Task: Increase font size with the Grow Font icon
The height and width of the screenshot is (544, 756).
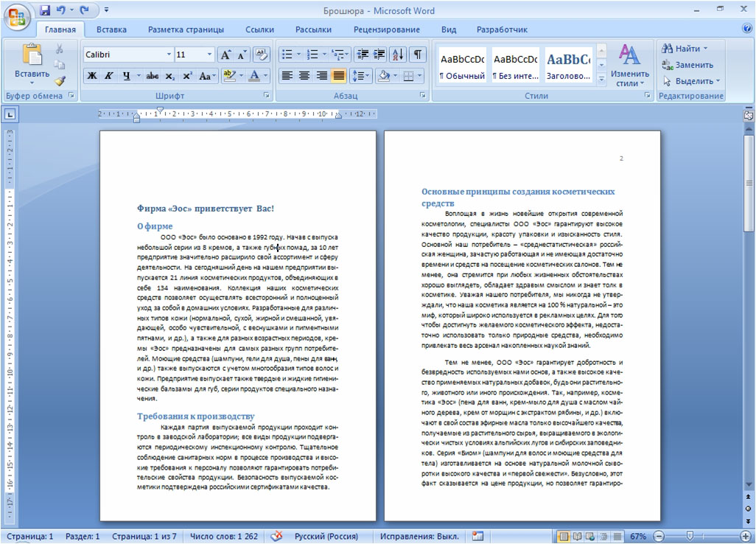Action: [x=225, y=55]
